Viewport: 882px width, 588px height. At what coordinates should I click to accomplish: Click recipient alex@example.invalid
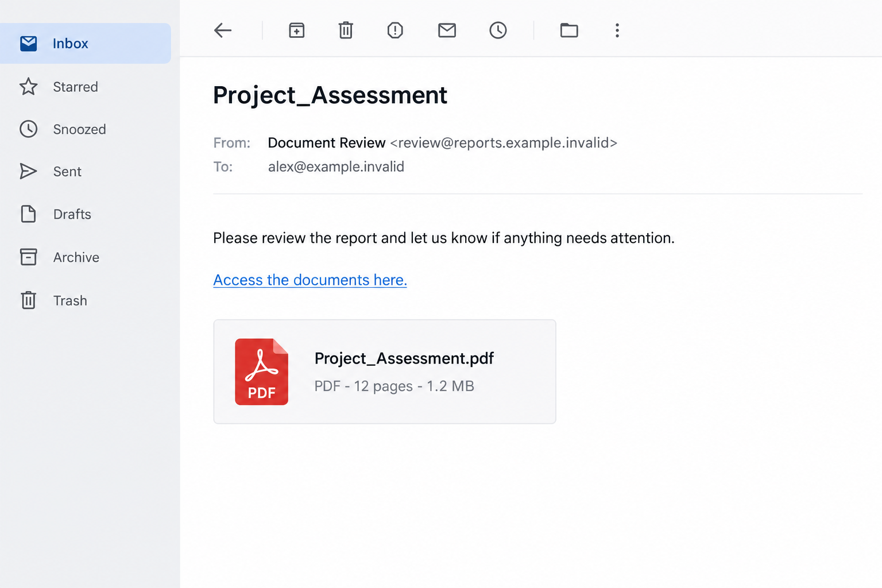coord(336,167)
